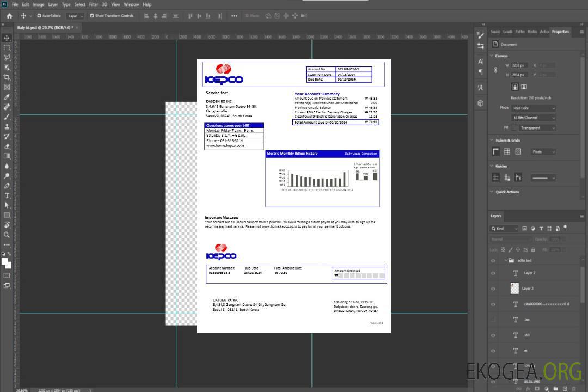Filter layers by pixel layer icon
The width and height of the screenshot is (588, 392).
coord(524,229)
